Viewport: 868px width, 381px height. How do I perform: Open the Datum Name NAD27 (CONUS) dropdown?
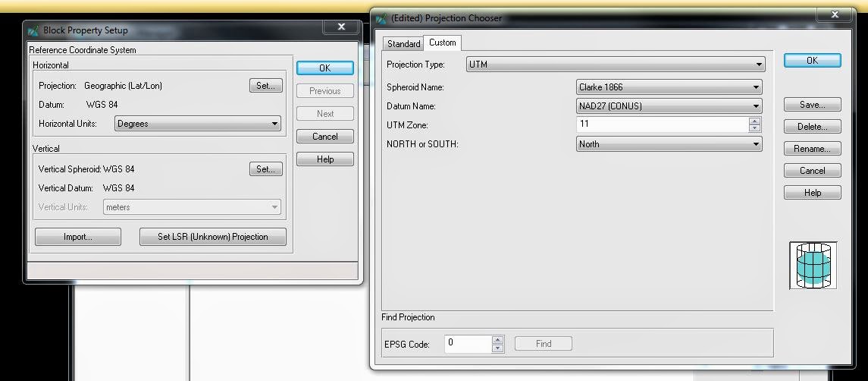(669, 106)
